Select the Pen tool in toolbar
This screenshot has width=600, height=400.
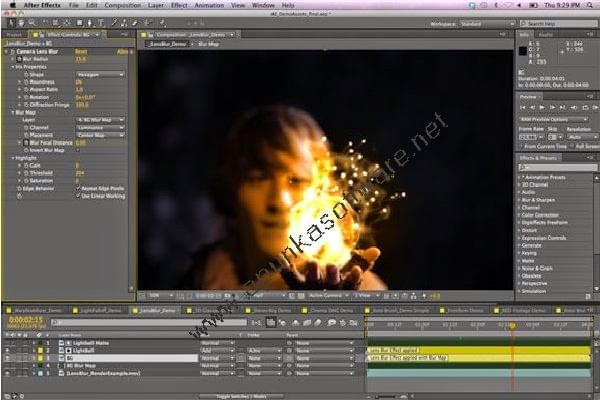tap(90, 23)
